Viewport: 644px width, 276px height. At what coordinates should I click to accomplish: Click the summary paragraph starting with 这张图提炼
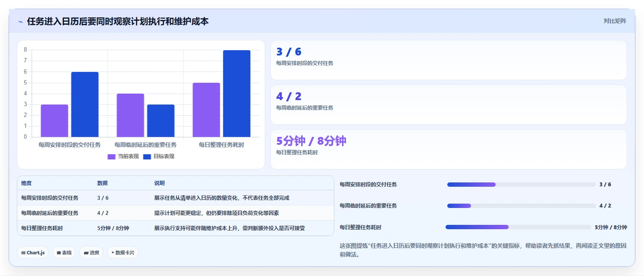tap(483, 250)
